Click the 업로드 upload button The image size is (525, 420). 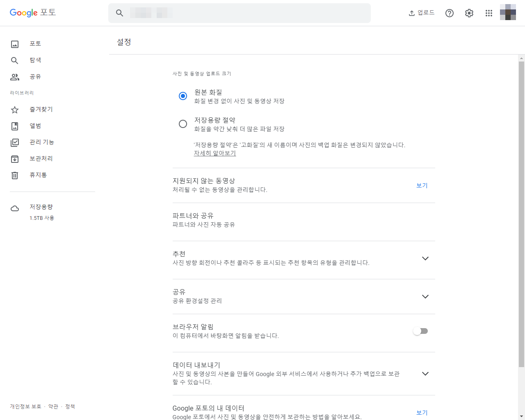(422, 13)
